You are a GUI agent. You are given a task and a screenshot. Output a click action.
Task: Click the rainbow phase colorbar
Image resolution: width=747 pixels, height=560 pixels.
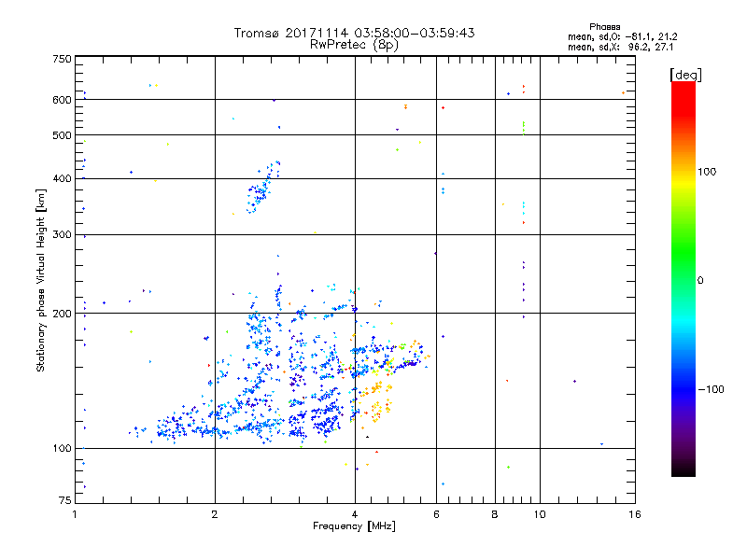684,278
